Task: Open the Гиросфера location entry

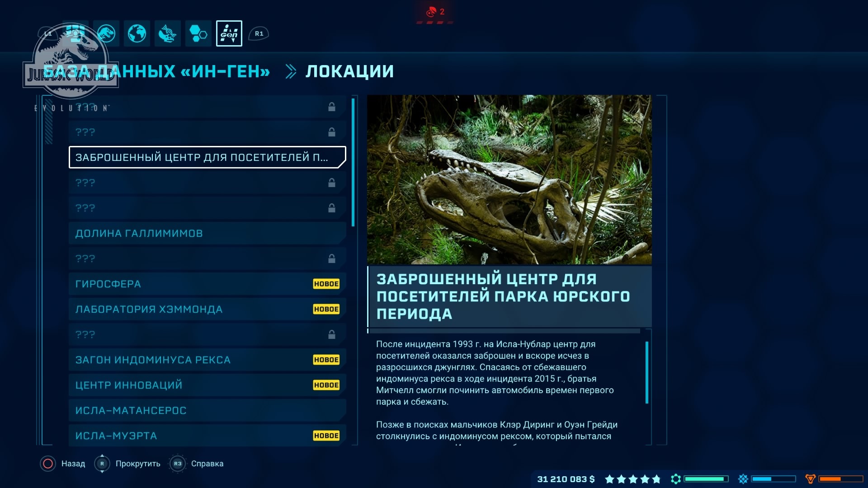Action: click(x=208, y=284)
